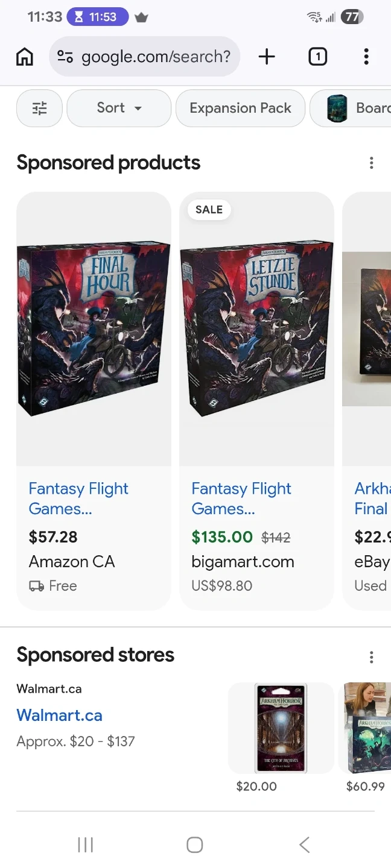
Task: Tap the $20.00 Arkham Horror card pack thumbnail
Action: click(x=281, y=728)
